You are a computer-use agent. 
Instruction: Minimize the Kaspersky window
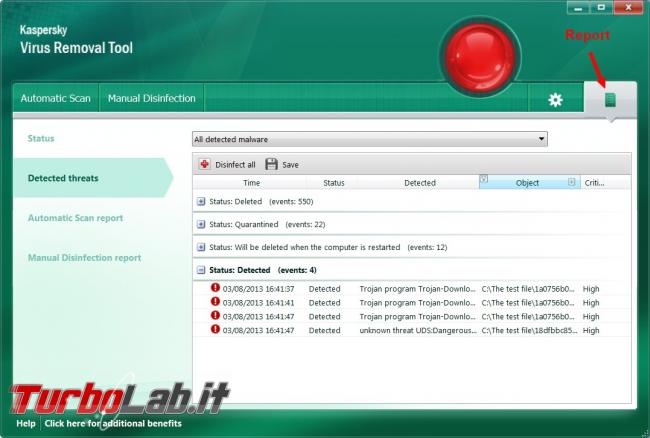point(578,8)
